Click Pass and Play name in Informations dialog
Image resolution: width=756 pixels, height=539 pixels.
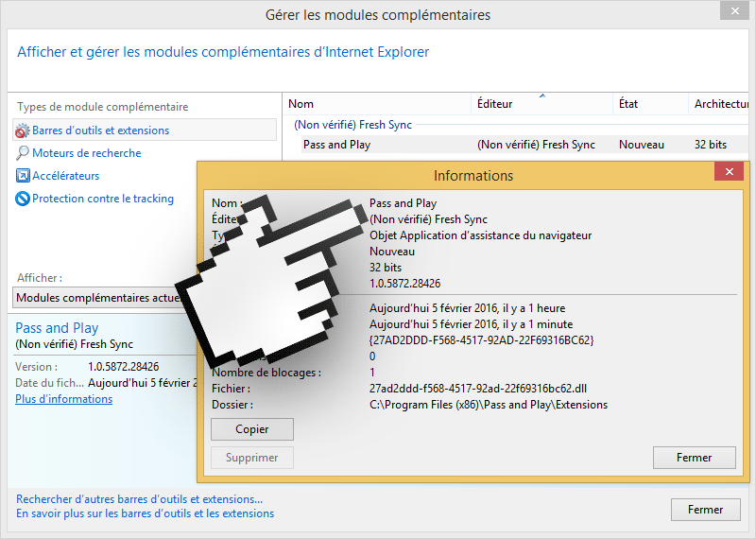point(404,203)
